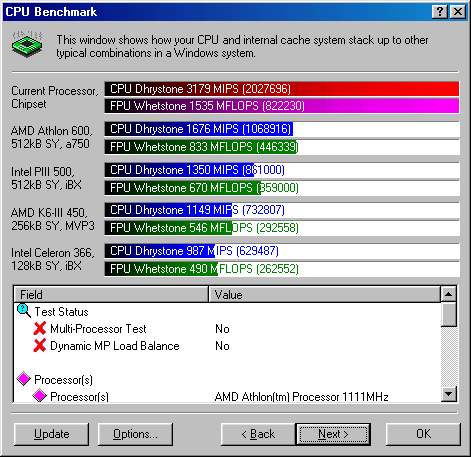Click the window description text paragraph
This screenshot has height=457, width=471.
(x=242, y=46)
